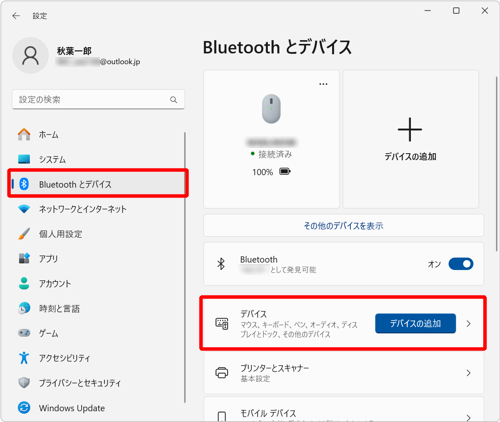Viewport: 500px width, 422px height.
Task: Click the アプリ icon
Action: click(24, 258)
